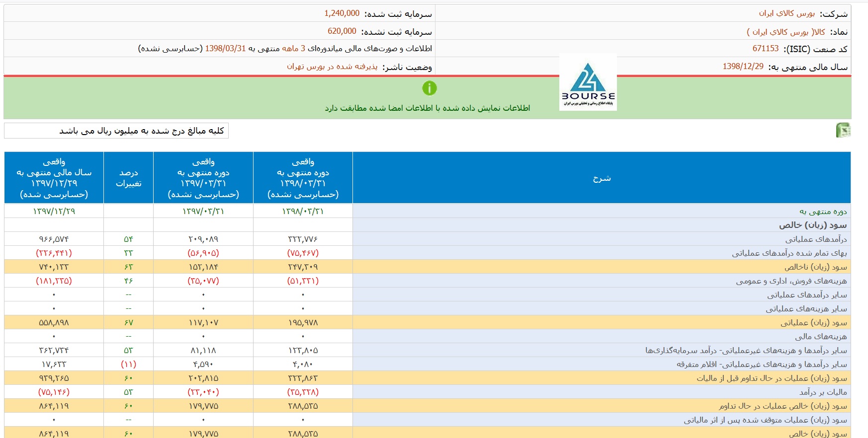Click message اطلاعات نمایش داده شده با اطلاعات امضا شده

point(428,108)
